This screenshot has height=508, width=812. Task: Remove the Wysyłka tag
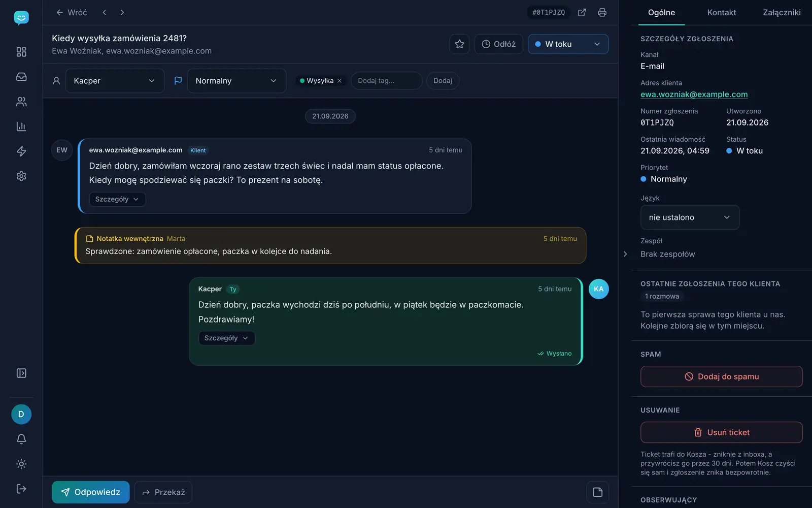[x=340, y=81]
